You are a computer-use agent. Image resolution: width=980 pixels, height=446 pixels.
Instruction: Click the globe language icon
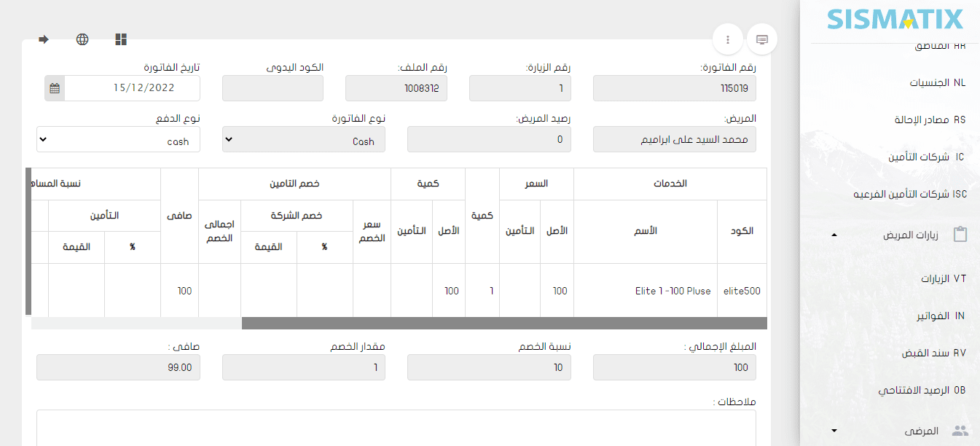(82, 39)
